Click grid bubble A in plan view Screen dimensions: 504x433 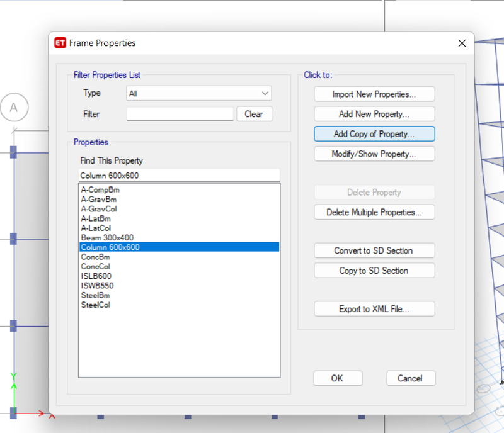[14, 107]
